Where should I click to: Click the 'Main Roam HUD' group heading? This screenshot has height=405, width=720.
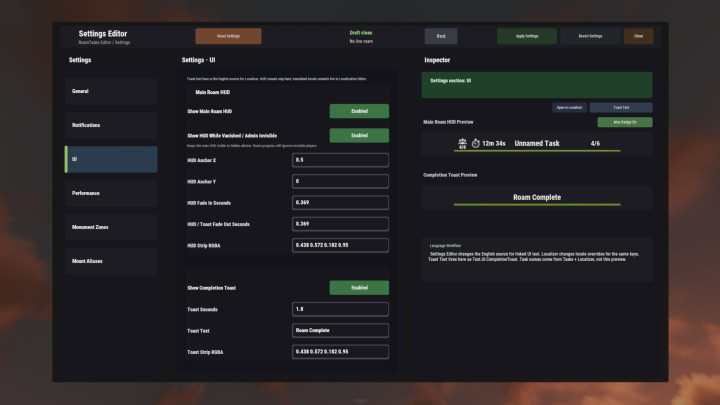tap(213, 92)
